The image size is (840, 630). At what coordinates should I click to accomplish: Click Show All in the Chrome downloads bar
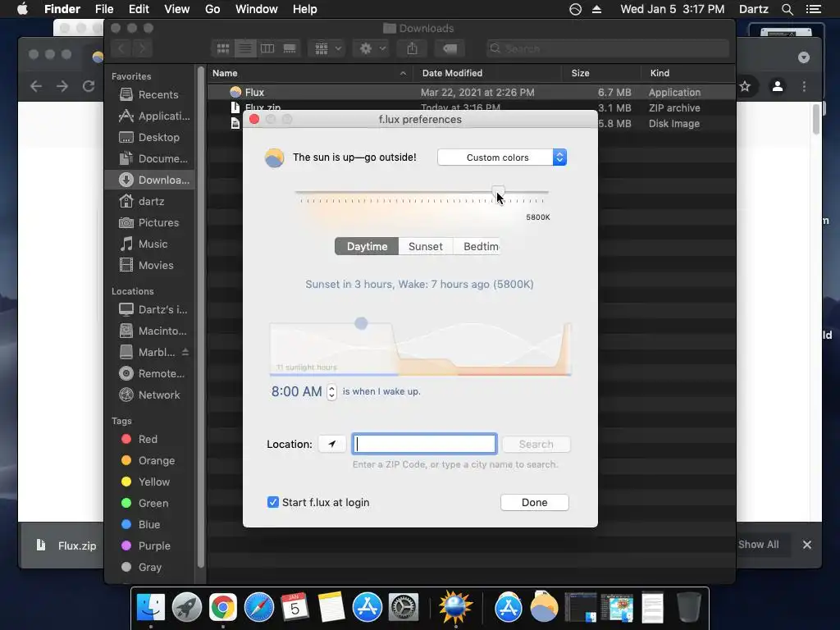[759, 545]
